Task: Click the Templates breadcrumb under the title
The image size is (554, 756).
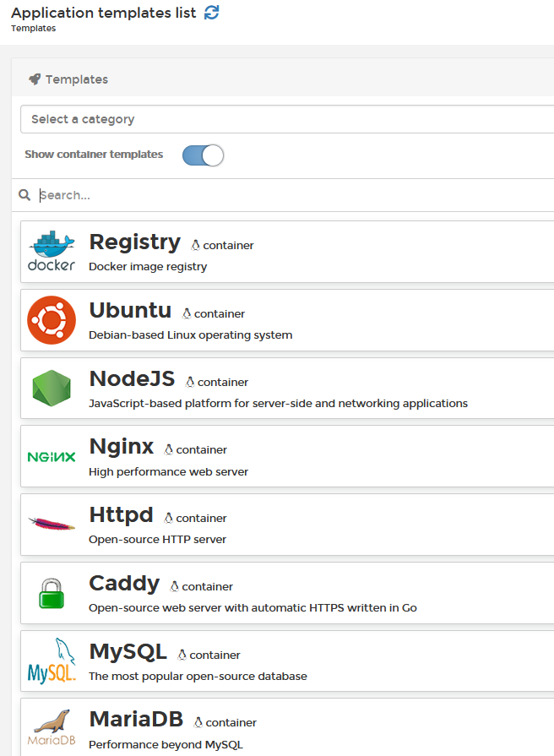Action: 33,29
